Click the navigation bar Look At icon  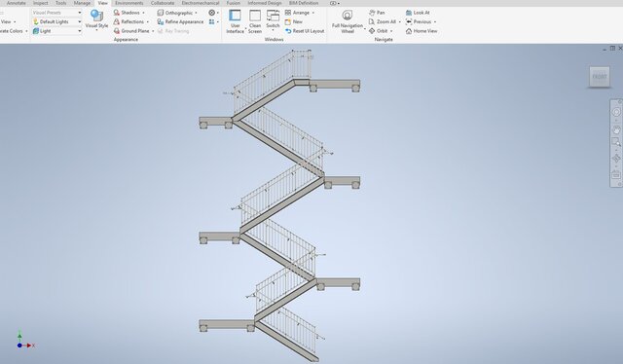[616, 174]
